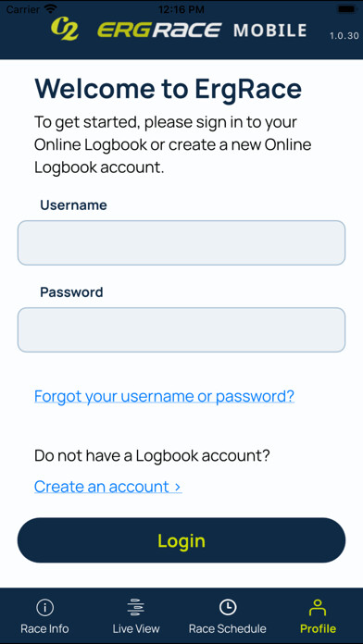The image size is (363, 644).
Task: Click the battery indicator in status bar
Action: pyautogui.click(x=346, y=9)
